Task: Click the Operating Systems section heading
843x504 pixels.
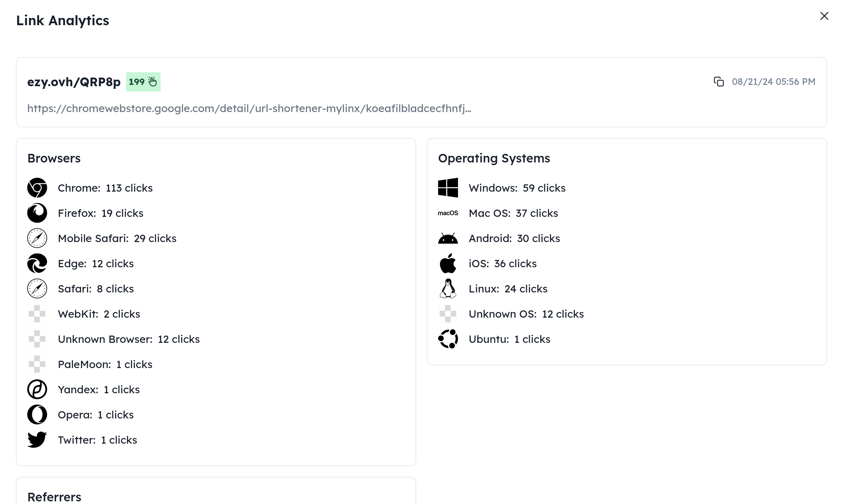Action: click(494, 158)
